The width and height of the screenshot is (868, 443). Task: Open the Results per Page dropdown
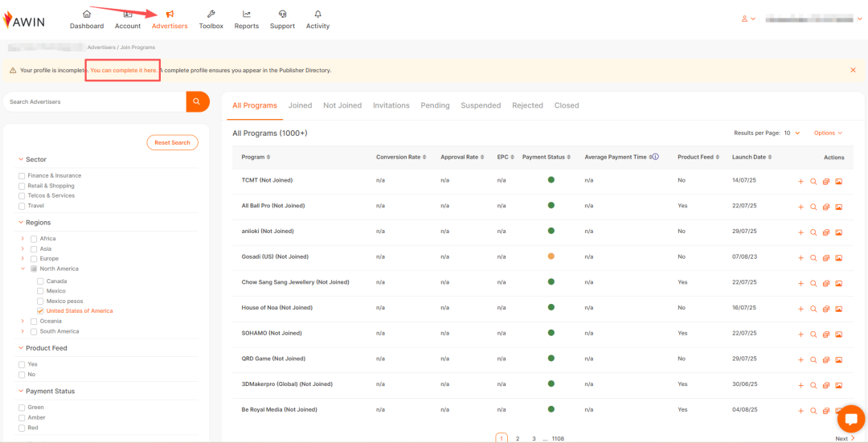792,133
